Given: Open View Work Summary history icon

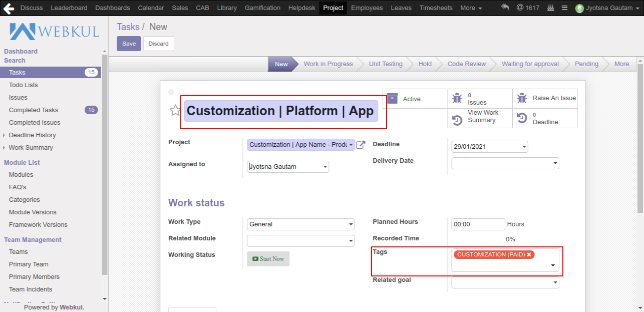Looking at the screenshot, I should pyautogui.click(x=457, y=119).
